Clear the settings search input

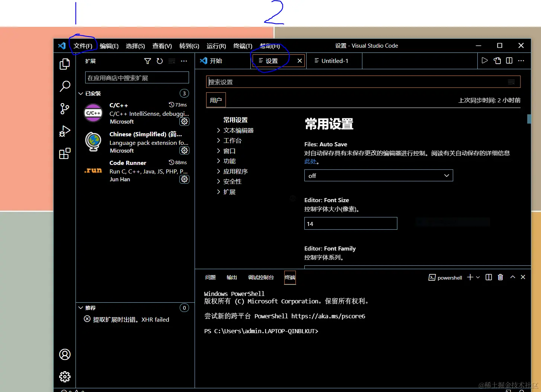point(512,82)
